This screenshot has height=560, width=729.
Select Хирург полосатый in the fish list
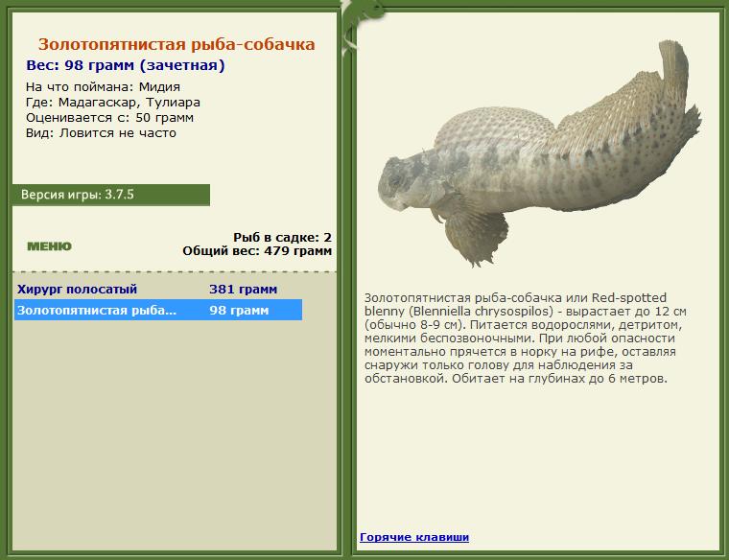[77, 289]
